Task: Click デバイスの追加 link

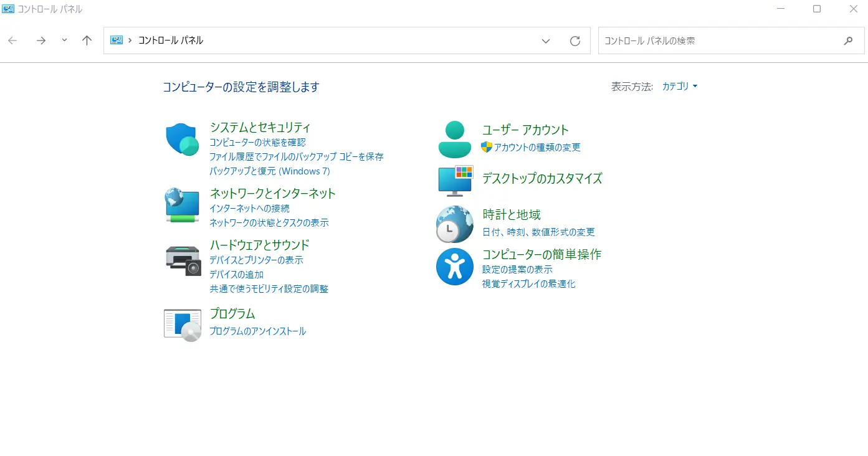Action: click(x=236, y=275)
